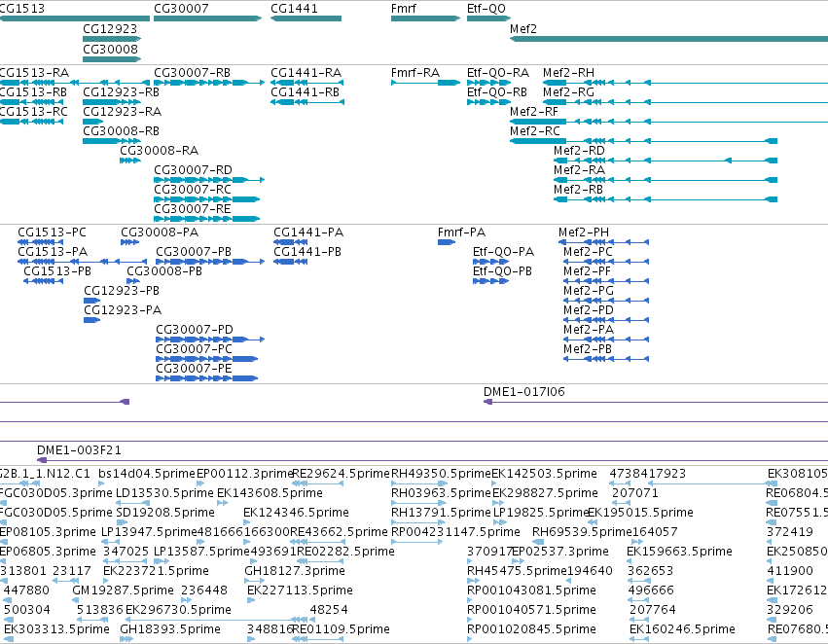Click BAC clone label "DME1-003F21"
This screenshot has width=828, height=644.
click(79, 450)
